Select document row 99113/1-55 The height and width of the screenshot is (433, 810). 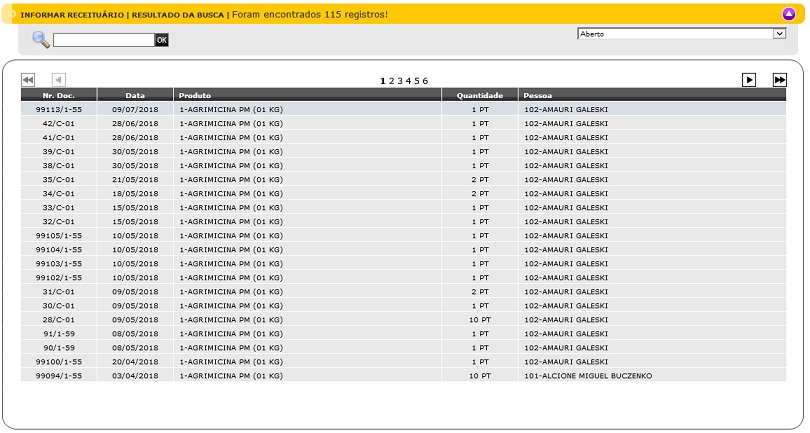[x=59, y=109]
